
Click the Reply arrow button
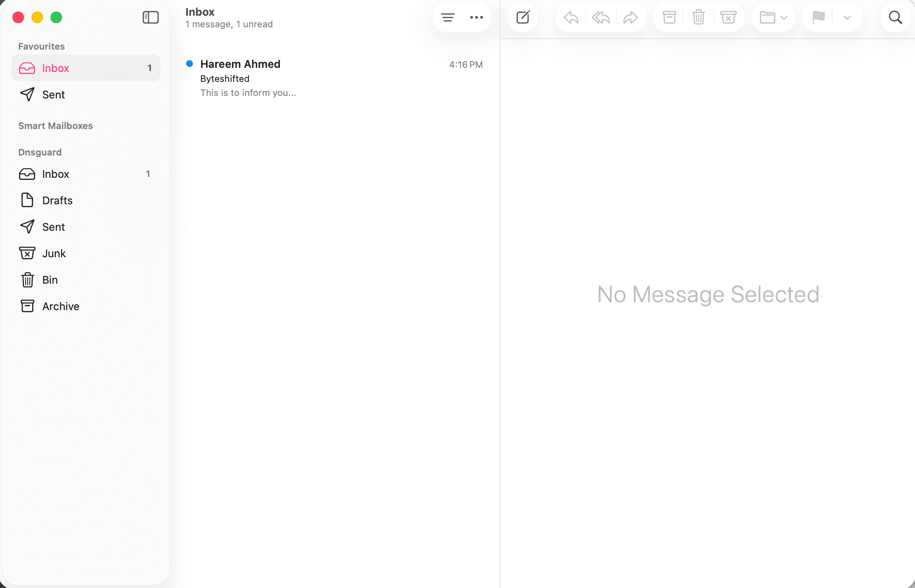click(571, 17)
